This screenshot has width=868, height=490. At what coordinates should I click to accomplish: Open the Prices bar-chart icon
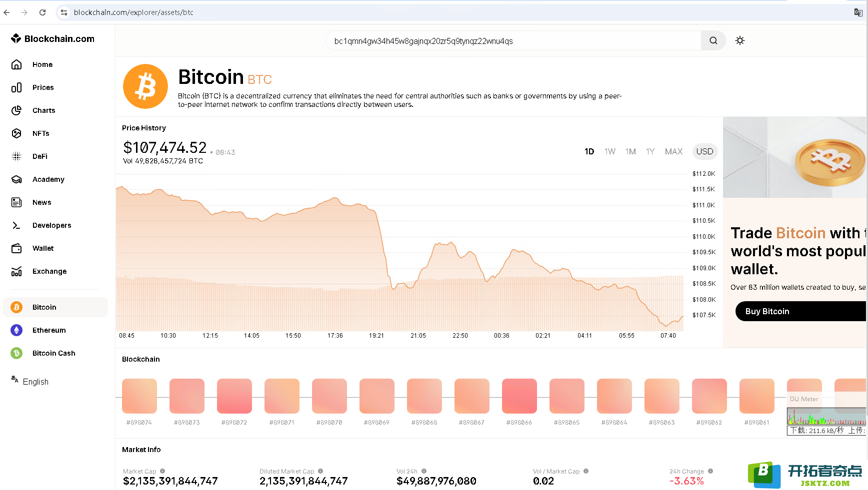(16, 87)
